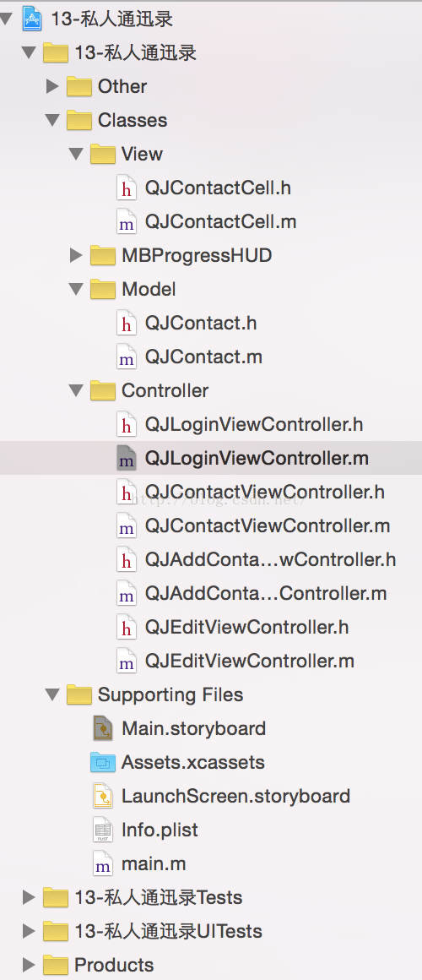Select QJContact.m in the Model group
422x980 pixels.
(x=203, y=357)
